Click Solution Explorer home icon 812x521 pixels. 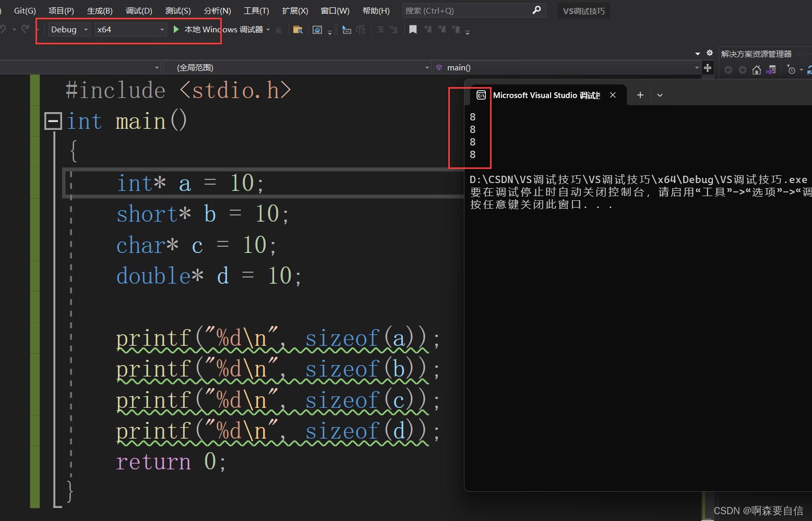click(x=757, y=70)
